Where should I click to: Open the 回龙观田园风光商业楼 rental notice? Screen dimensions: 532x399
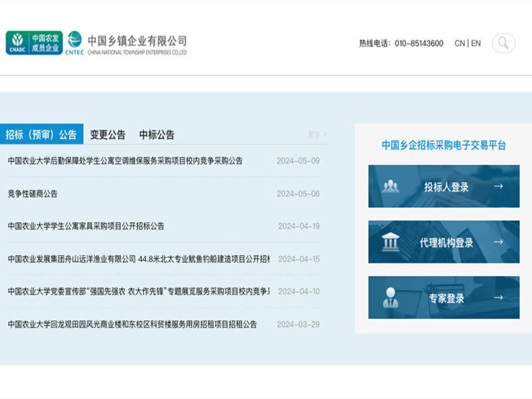click(x=132, y=325)
